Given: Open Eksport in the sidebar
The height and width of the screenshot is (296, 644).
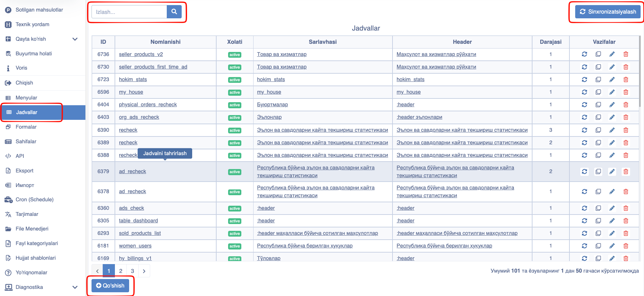Looking at the screenshot, I should point(43,171).
